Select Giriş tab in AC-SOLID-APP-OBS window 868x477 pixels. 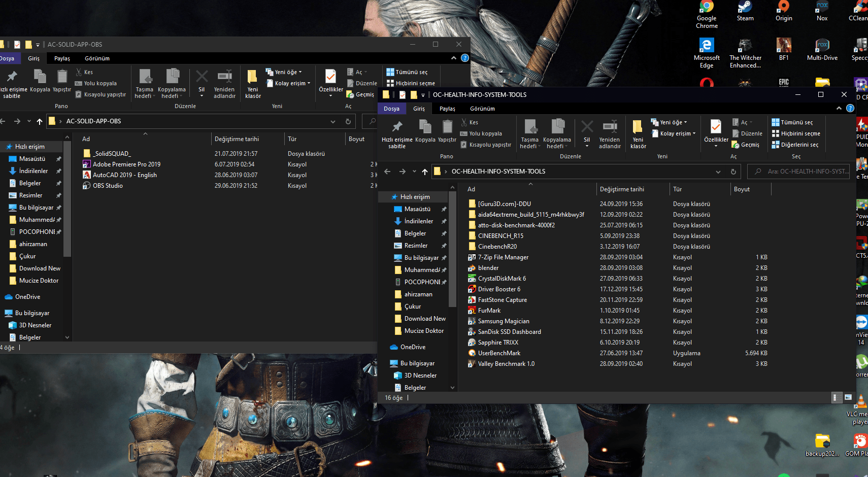[x=34, y=58]
